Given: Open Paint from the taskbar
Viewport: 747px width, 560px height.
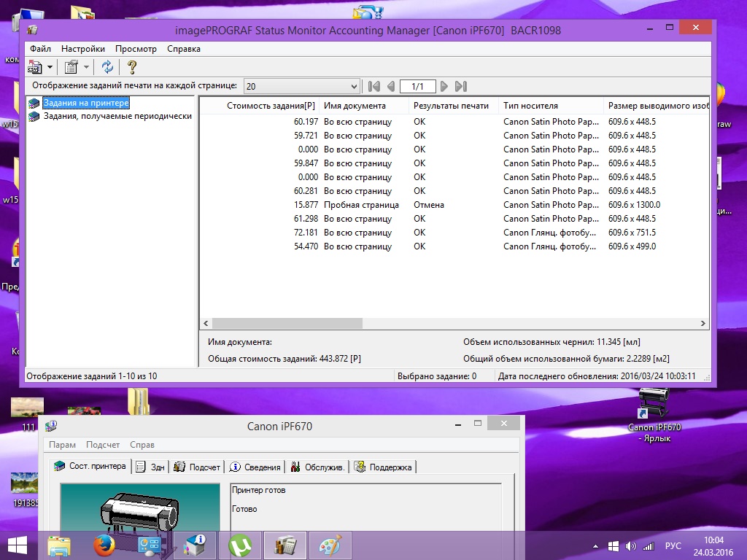Looking at the screenshot, I should click(330, 545).
